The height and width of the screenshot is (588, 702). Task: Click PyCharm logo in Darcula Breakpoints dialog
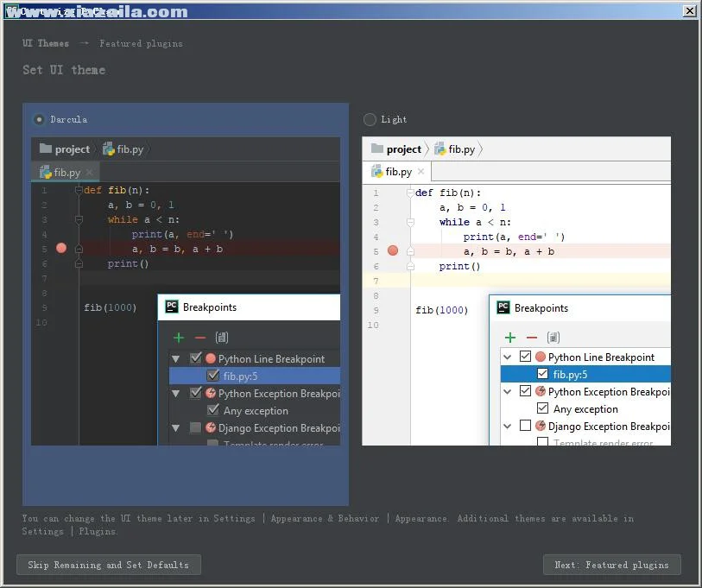click(172, 307)
